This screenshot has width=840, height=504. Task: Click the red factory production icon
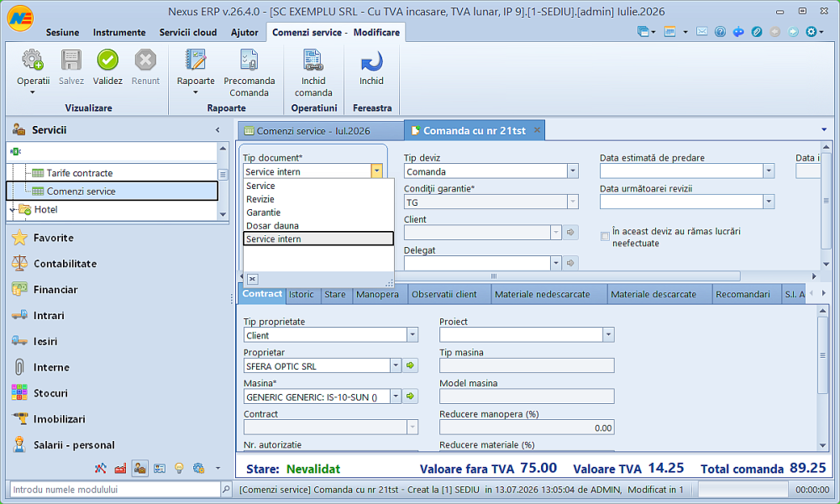[x=120, y=468]
